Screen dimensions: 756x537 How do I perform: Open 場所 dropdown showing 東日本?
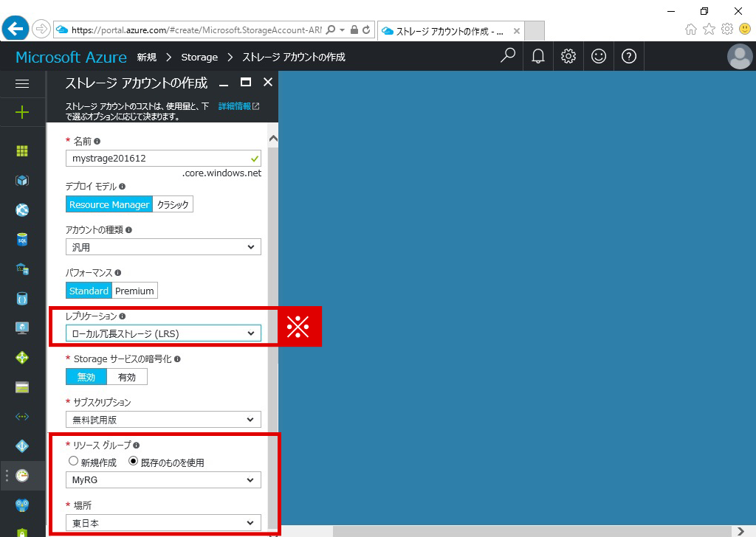(163, 522)
